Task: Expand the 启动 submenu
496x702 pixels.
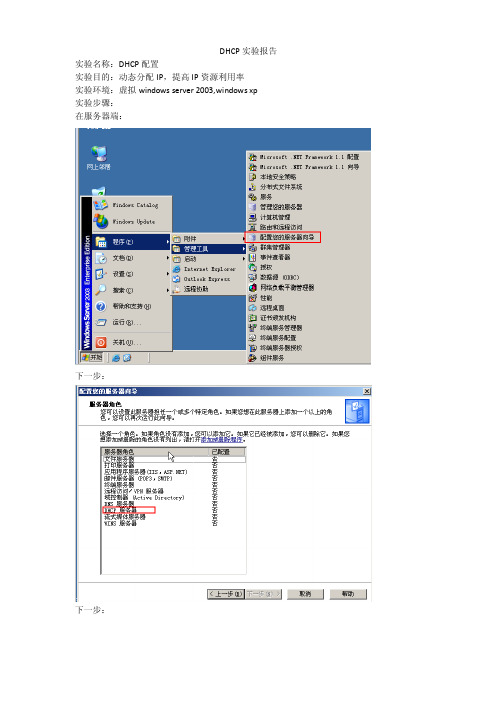Action: 209,259
